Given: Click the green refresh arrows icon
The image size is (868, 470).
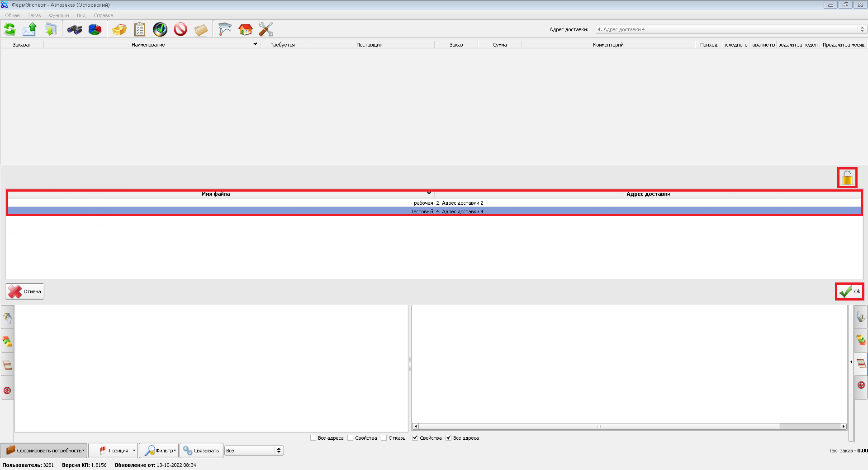Looking at the screenshot, I should 9,29.
